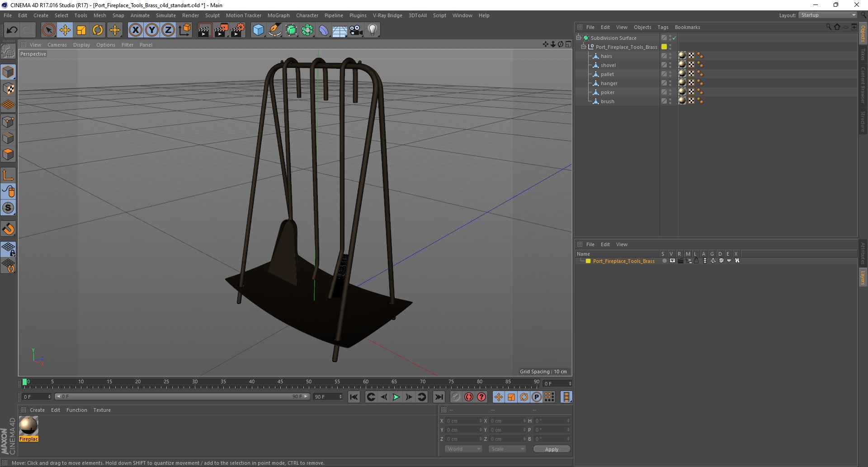The height and width of the screenshot is (467, 868).
Task: Click the Apply button
Action: point(552,449)
